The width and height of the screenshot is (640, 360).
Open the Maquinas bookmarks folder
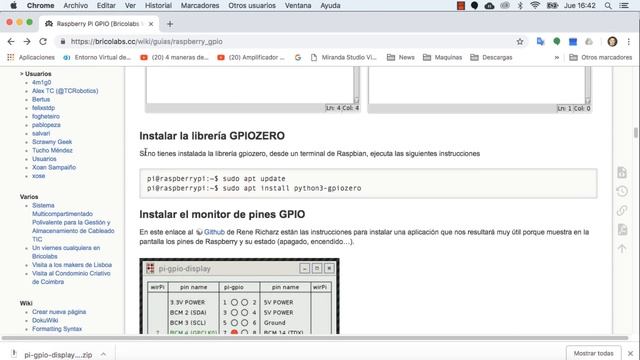click(442, 58)
